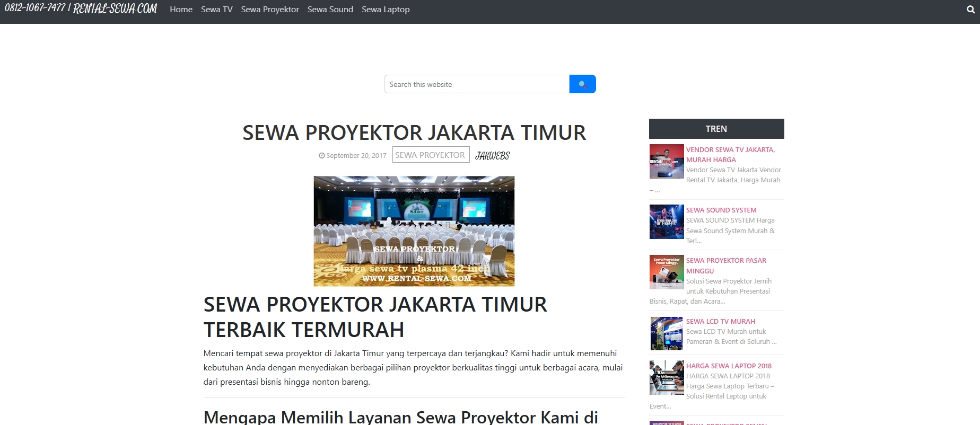Open 'VENDOR SEWA TV JAKARTA, MURAH HARGA' link

[731, 155]
